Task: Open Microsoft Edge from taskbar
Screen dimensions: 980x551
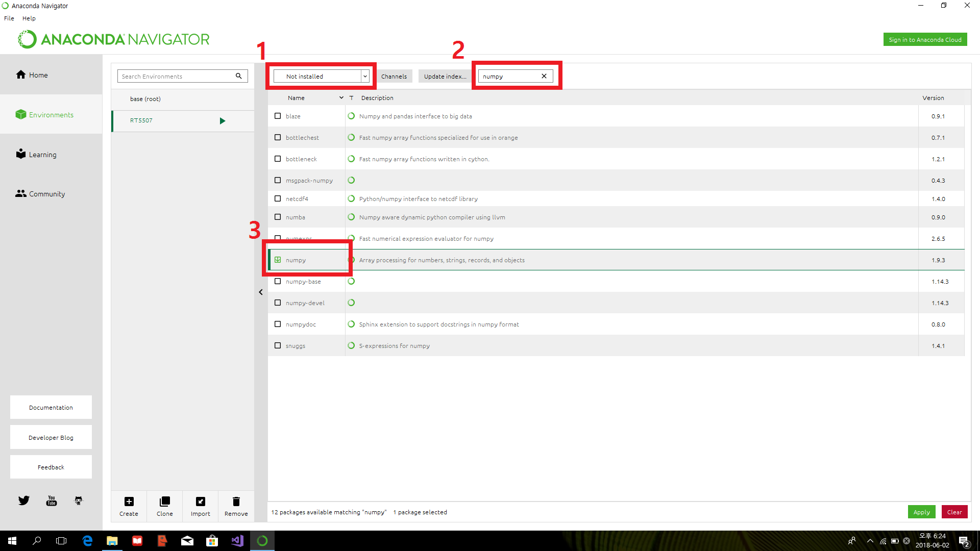Action: point(87,541)
